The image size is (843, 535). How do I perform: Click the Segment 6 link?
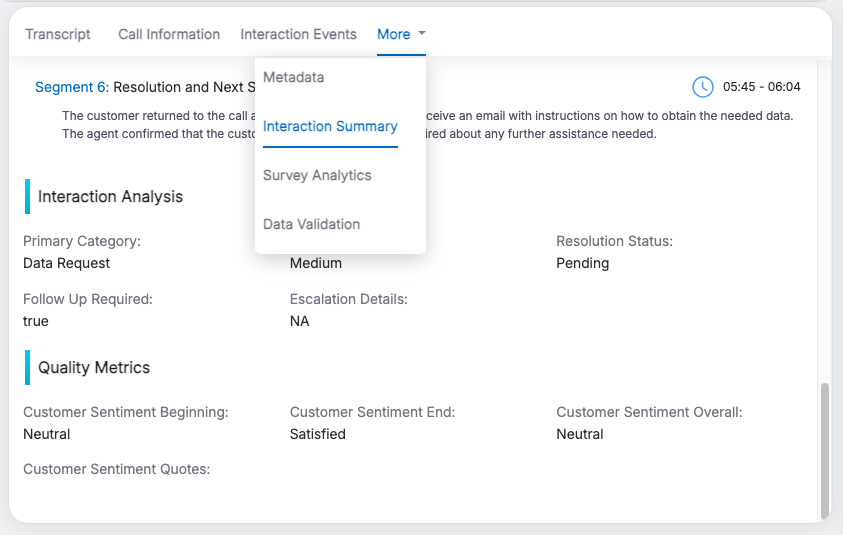[x=71, y=87]
